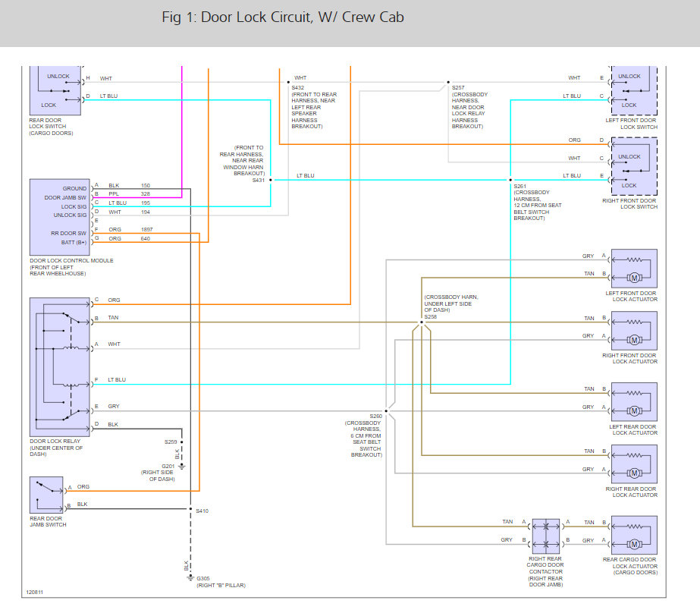The image size is (700, 613).
Task: Click circuit number 328
Action: [x=146, y=193]
